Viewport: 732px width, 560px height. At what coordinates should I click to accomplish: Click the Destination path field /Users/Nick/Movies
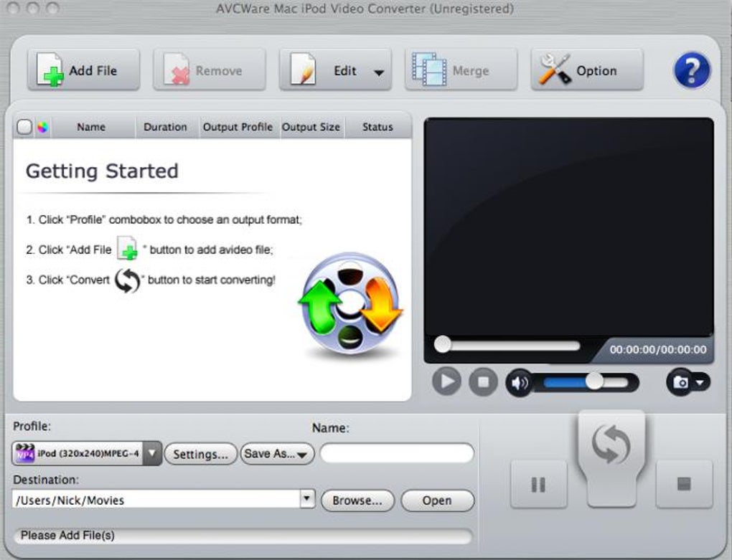tap(156, 500)
